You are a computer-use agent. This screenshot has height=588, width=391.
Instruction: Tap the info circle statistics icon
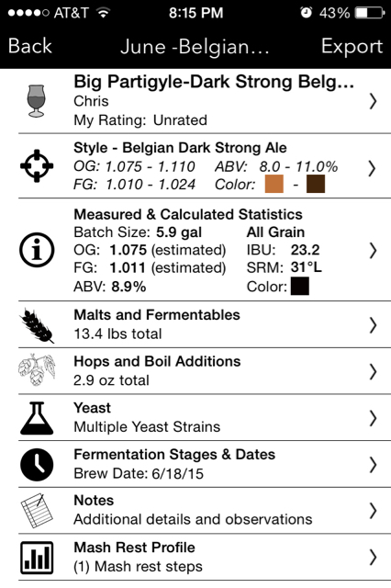(37, 250)
